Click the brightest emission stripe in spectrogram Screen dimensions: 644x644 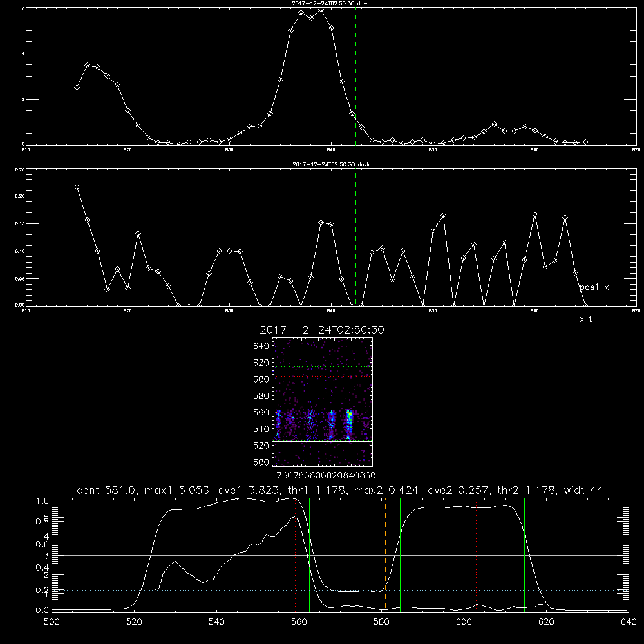tap(348, 424)
